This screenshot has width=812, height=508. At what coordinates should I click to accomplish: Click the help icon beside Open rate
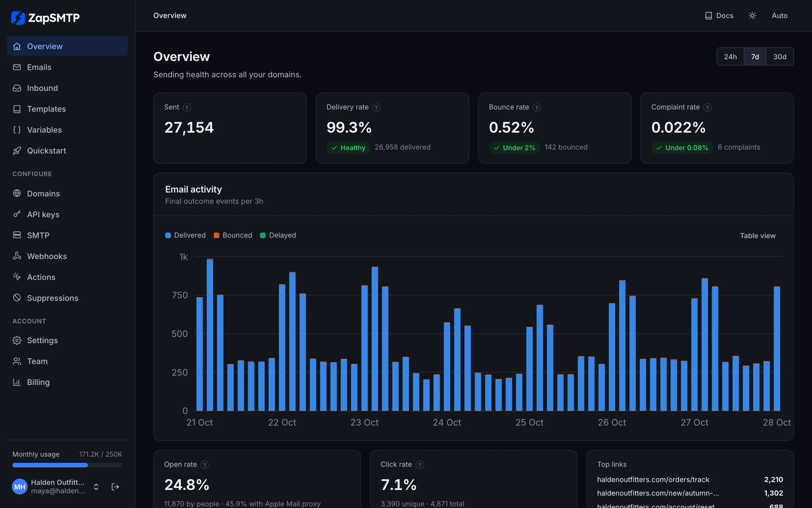tap(204, 465)
